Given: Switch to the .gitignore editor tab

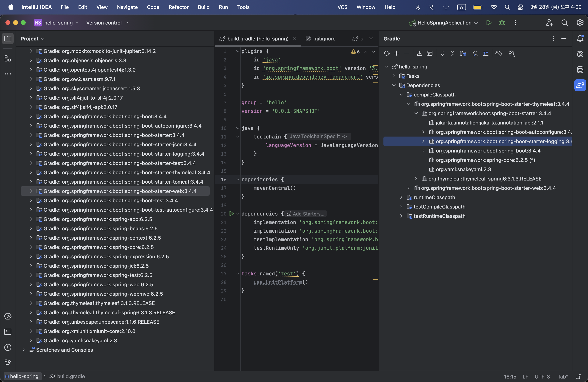Looking at the screenshot, I should click(x=321, y=39).
